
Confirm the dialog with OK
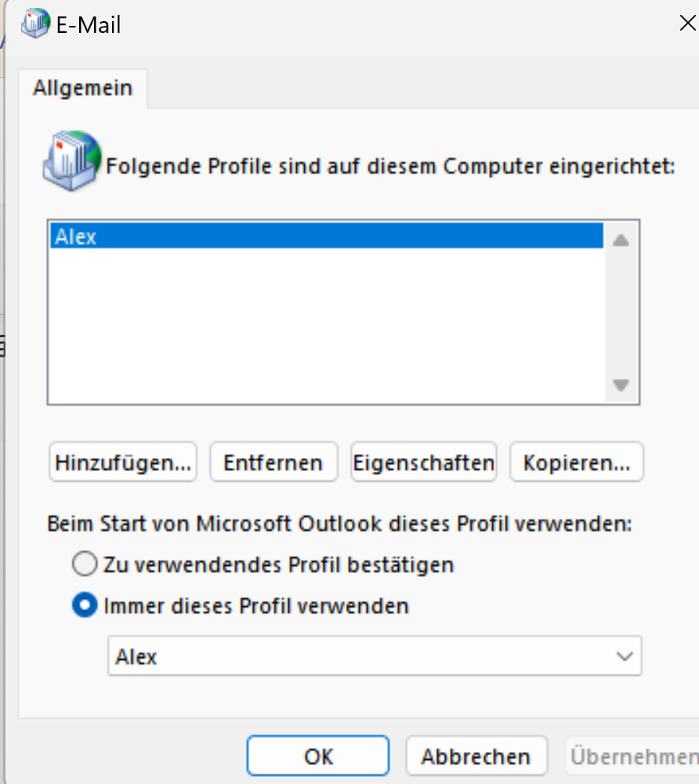pyautogui.click(x=318, y=756)
